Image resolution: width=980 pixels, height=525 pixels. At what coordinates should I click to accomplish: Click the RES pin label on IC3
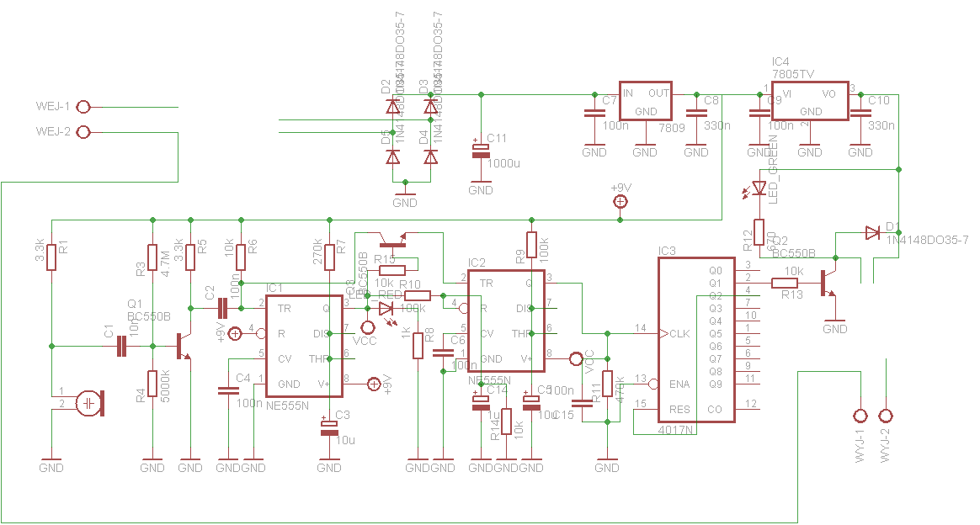point(679,410)
